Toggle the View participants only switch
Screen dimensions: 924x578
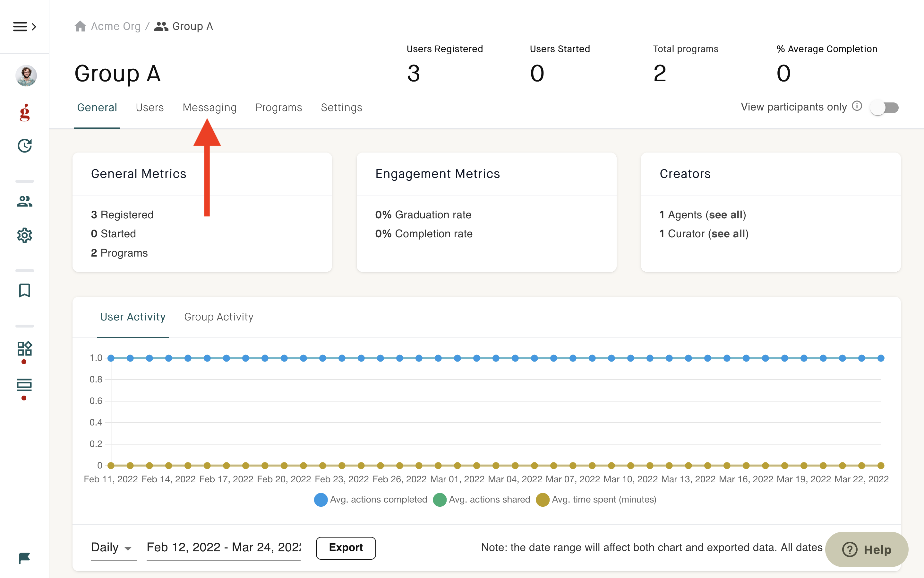(x=884, y=108)
